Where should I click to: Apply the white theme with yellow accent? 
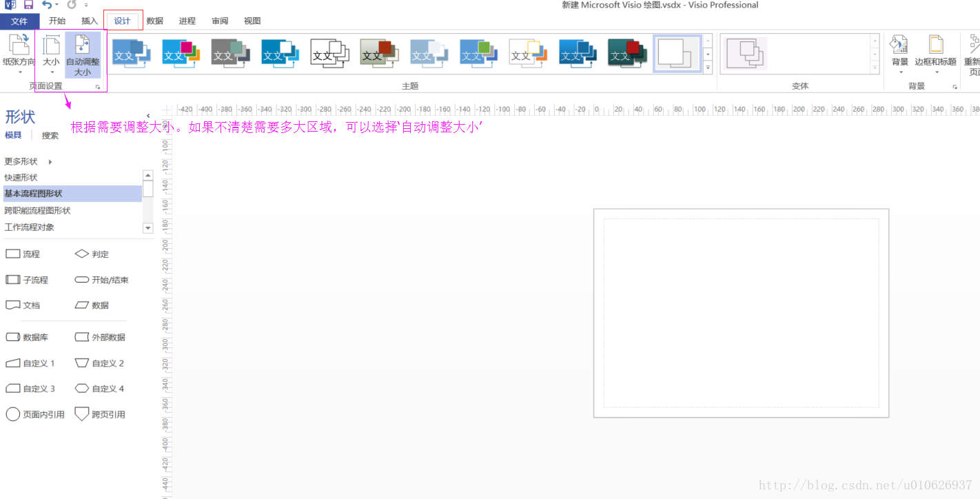[529, 53]
